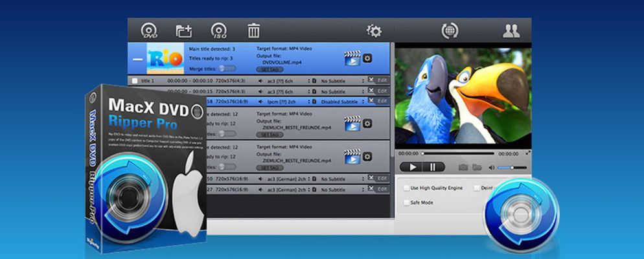Click 'Target format: MP4 Video' in Rio entry
This screenshot has width=644, height=259.
pos(284,49)
